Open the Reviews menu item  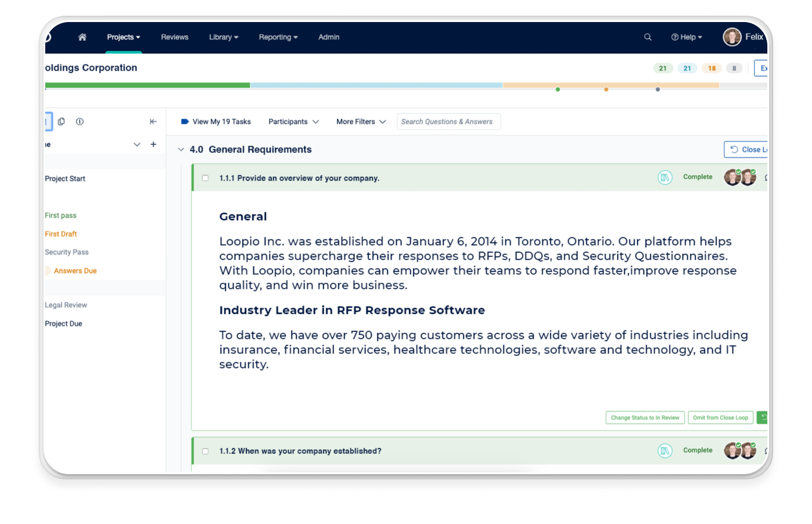click(x=175, y=37)
